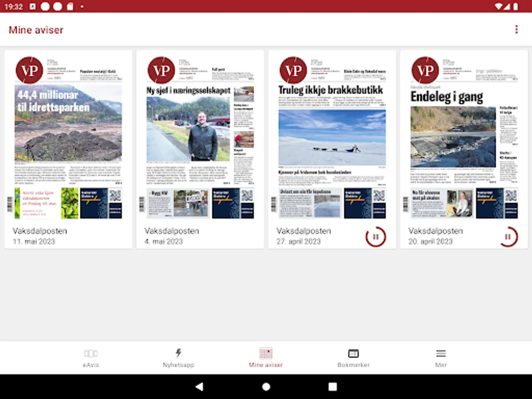Open the eAvis tab

pos(91,358)
